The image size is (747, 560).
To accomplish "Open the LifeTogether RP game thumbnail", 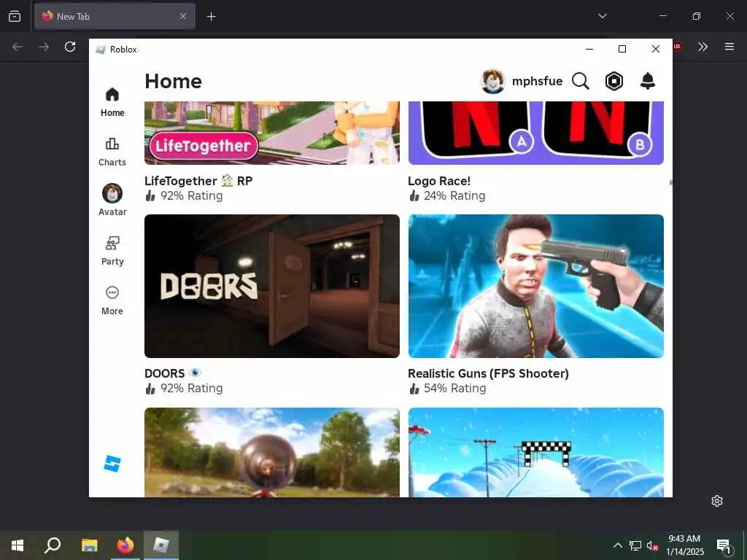I will point(272,133).
